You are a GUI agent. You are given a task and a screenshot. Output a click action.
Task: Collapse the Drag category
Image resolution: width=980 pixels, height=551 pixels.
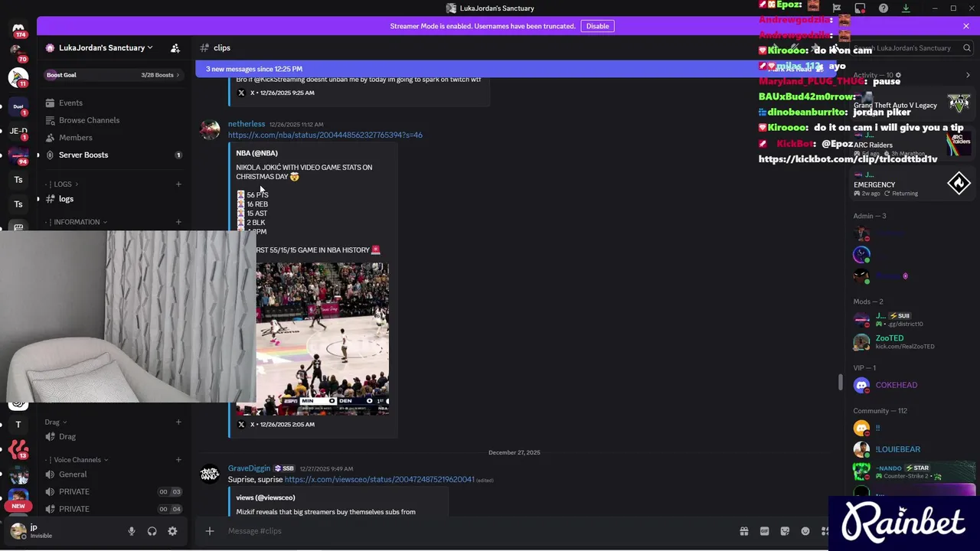55,422
